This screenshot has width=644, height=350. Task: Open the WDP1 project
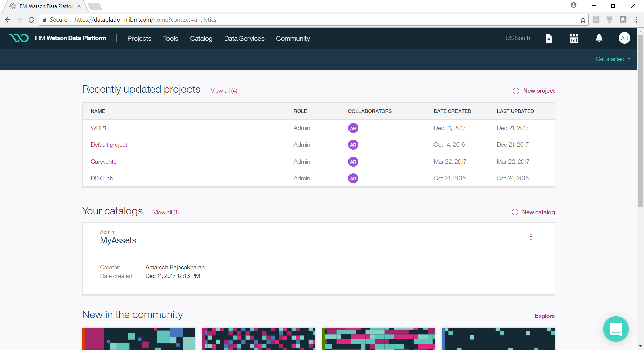(98, 128)
